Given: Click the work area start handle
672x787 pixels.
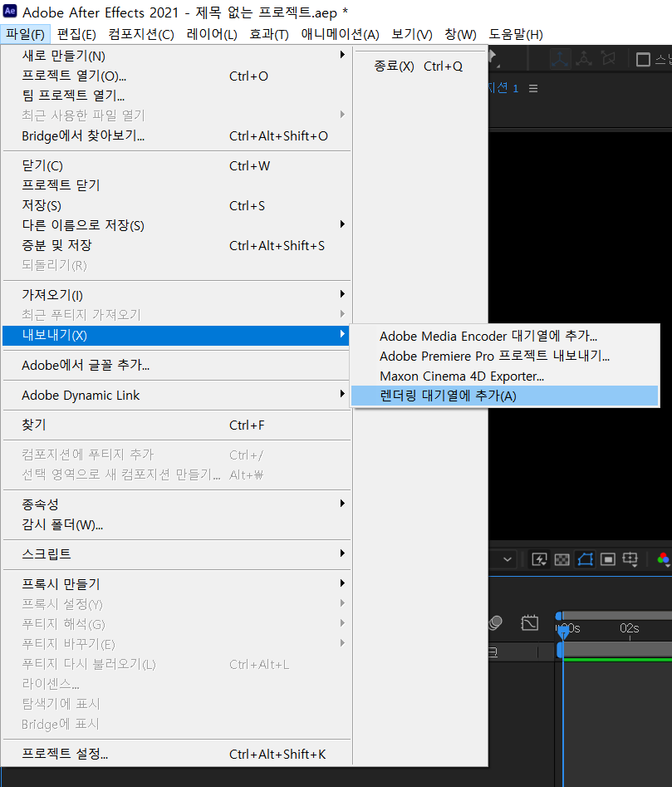Looking at the screenshot, I should 560,651.
